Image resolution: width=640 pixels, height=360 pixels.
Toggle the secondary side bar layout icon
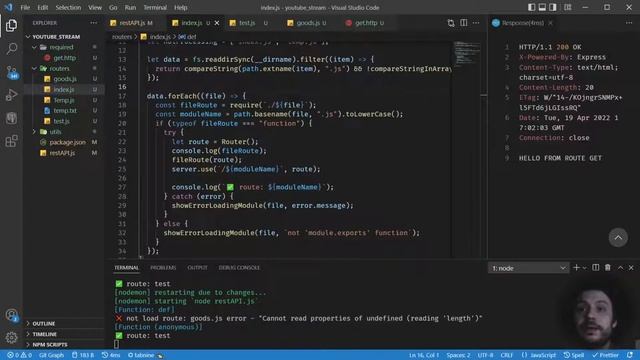[553, 7]
